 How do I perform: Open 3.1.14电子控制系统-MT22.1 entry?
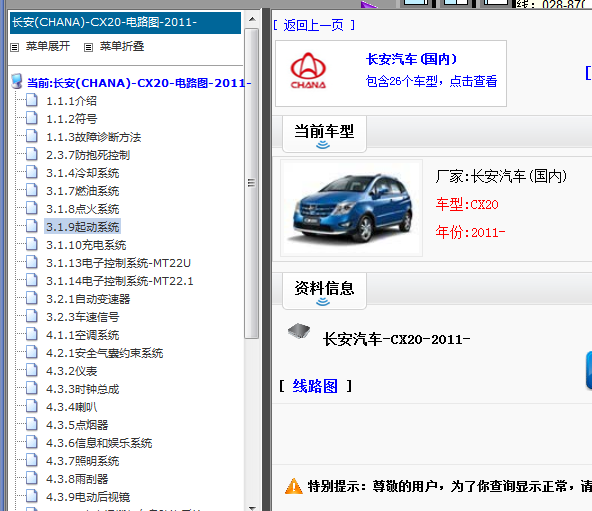[119, 281]
